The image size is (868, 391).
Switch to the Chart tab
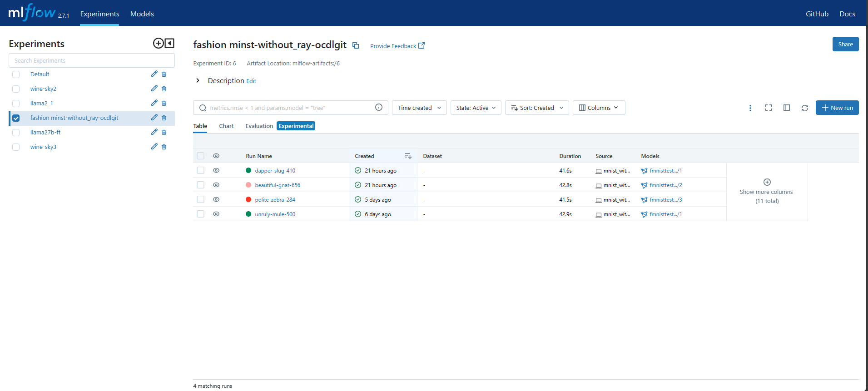click(x=226, y=126)
